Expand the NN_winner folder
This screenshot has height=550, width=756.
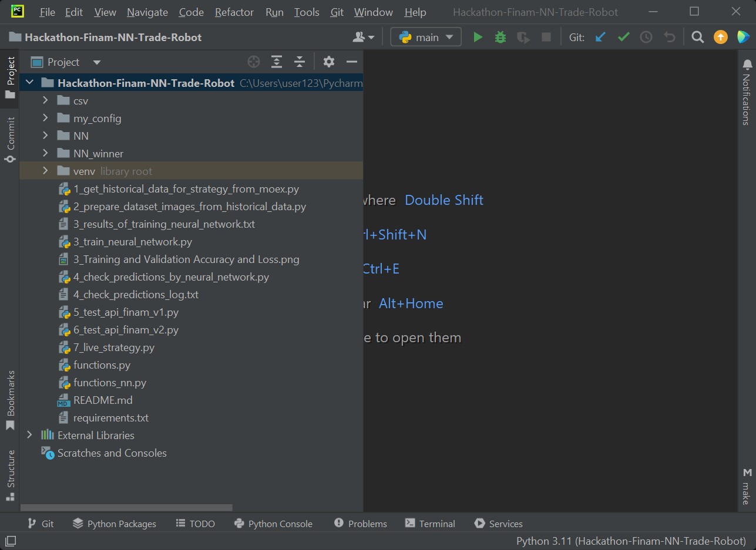[45, 153]
